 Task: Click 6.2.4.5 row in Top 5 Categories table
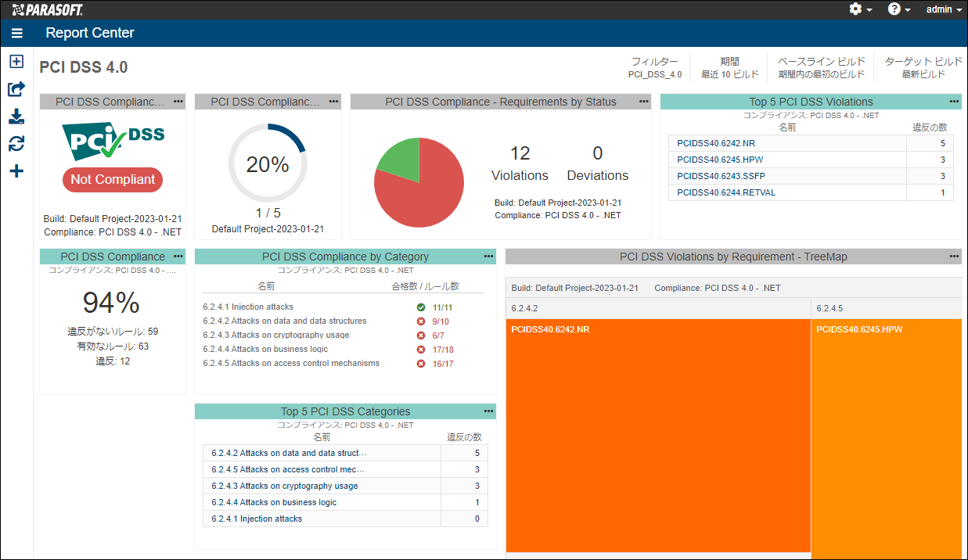click(345, 469)
